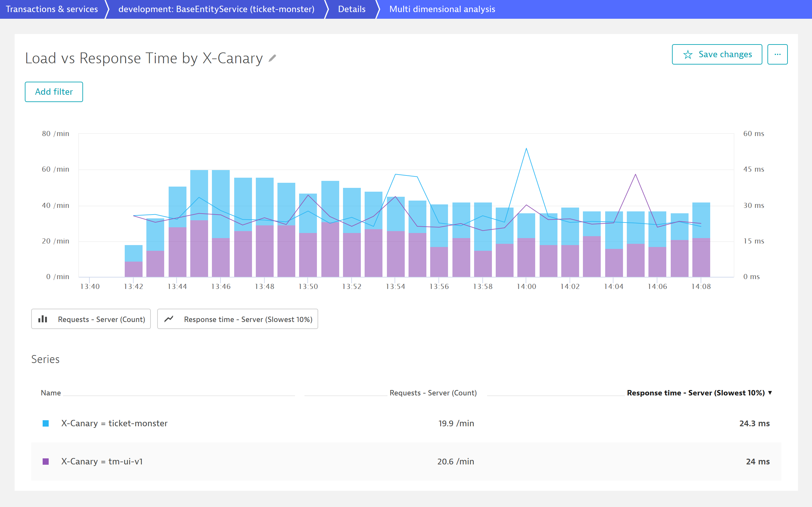Click the sort arrow on Response time column
Screen dimensions: 812x507
[x=770, y=393]
